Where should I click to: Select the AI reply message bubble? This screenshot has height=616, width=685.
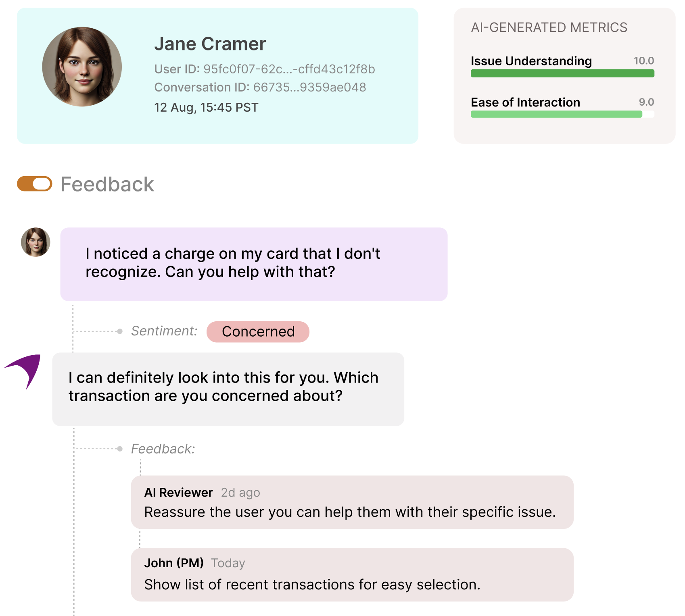[x=228, y=389]
